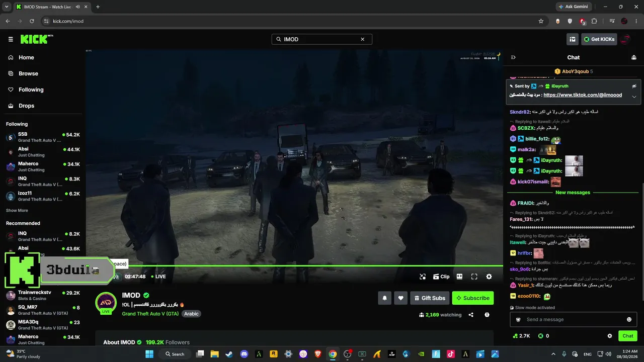This screenshot has height=362, width=644.
Task: Collapse the chat panel
Action: click(x=513, y=57)
